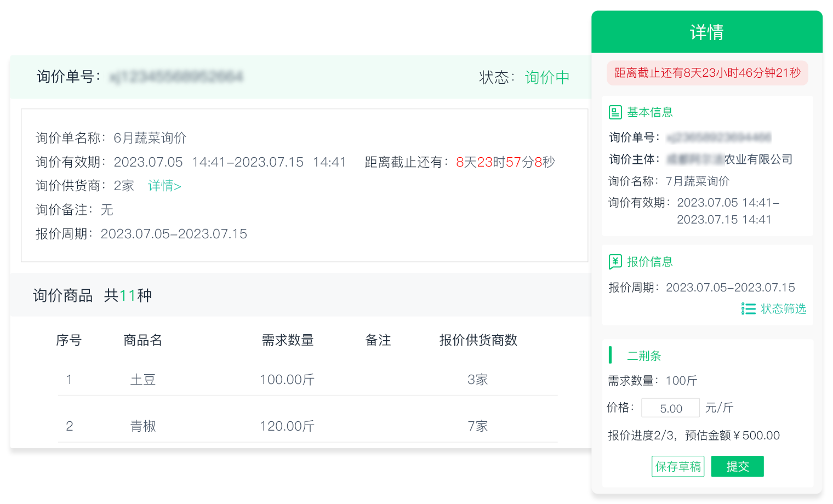
Task: Click the price input field showing 5.00
Action: point(670,408)
